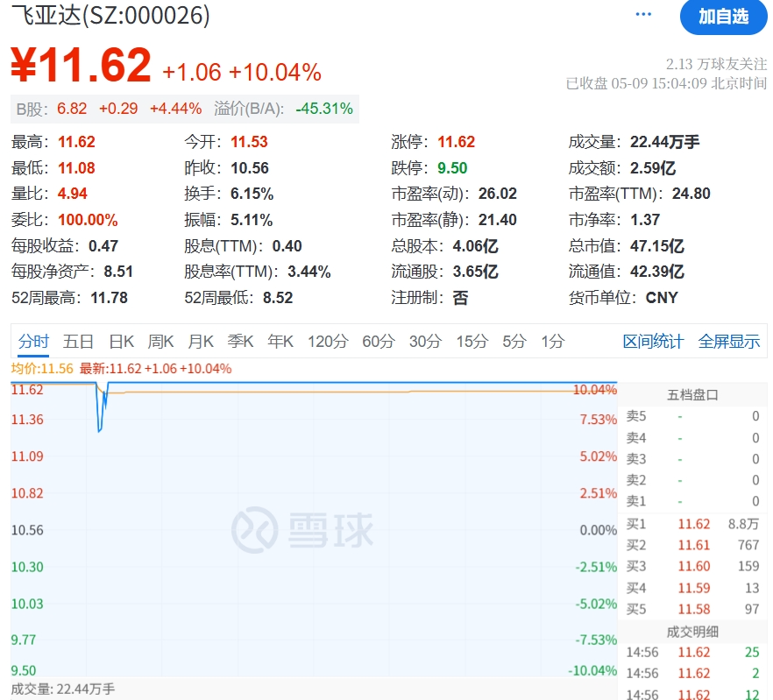This screenshot has width=773, height=700.
Task: Open 区间统计 range statistics
Action: click(653, 341)
